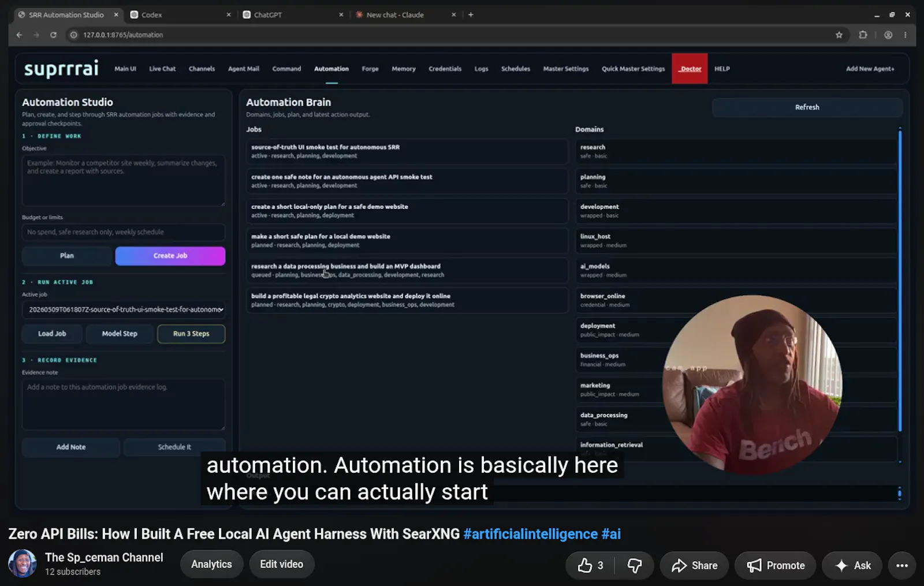Click Add New Agent+
The height and width of the screenshot is (586, 924).
[870, 69]
